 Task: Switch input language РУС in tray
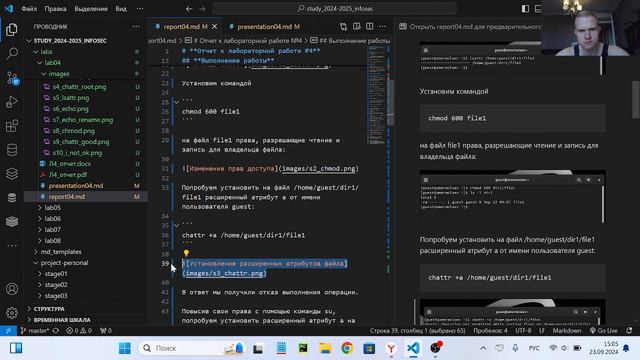[x=534, y=348]
